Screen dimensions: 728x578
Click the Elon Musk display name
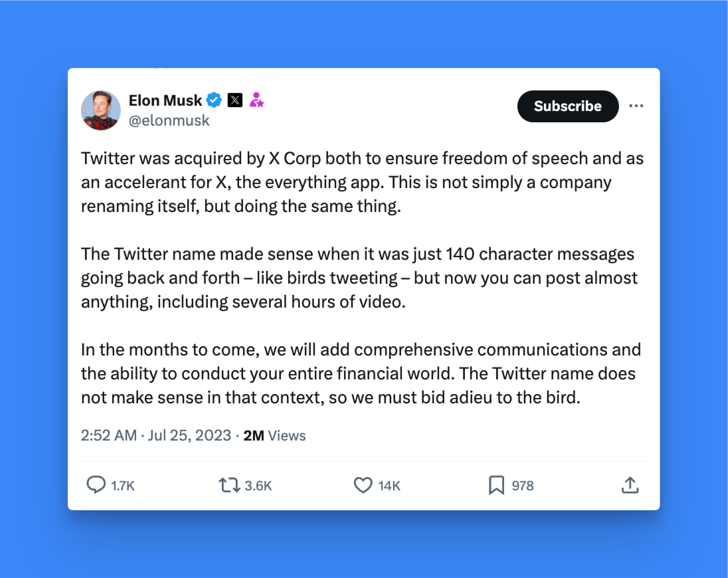165,100
